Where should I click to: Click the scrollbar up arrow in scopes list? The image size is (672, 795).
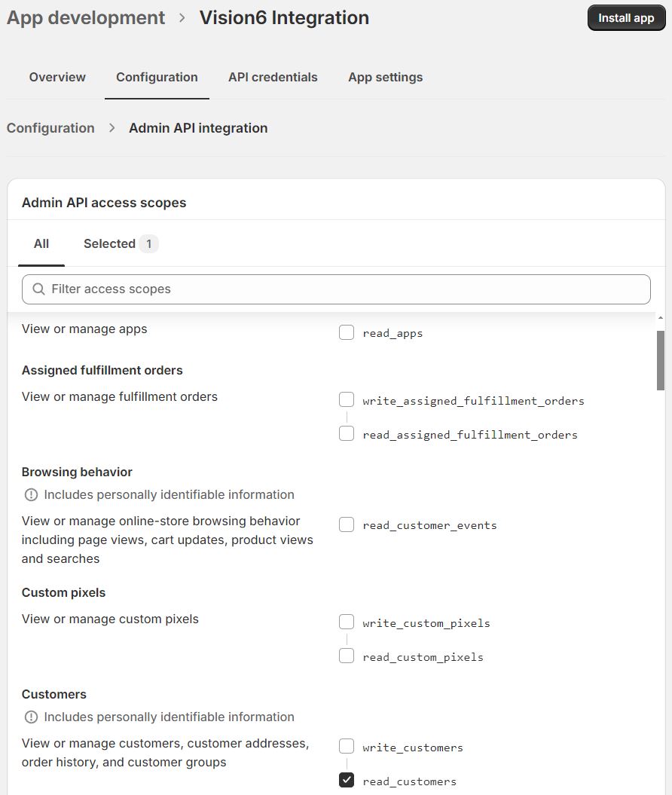[x=661, y=318]
